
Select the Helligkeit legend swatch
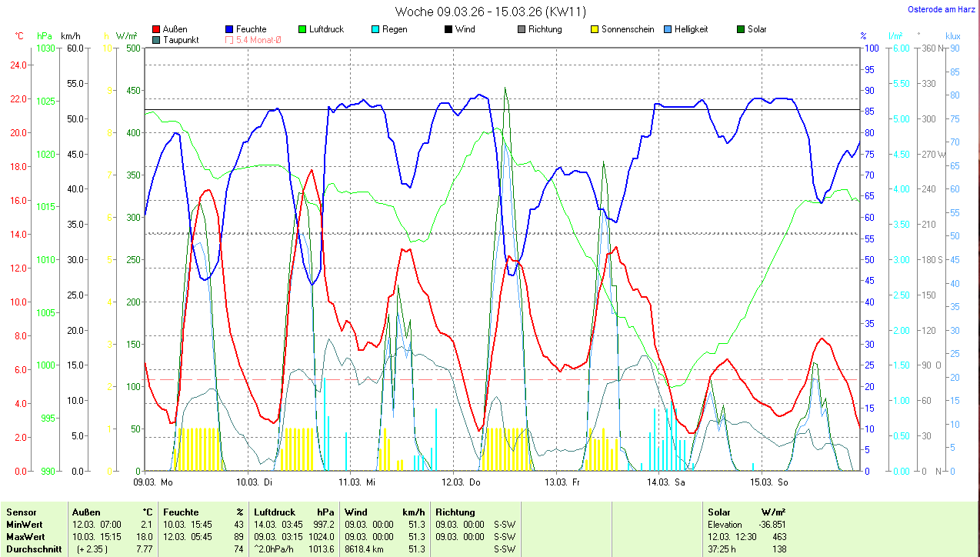(x=668, y=29)
